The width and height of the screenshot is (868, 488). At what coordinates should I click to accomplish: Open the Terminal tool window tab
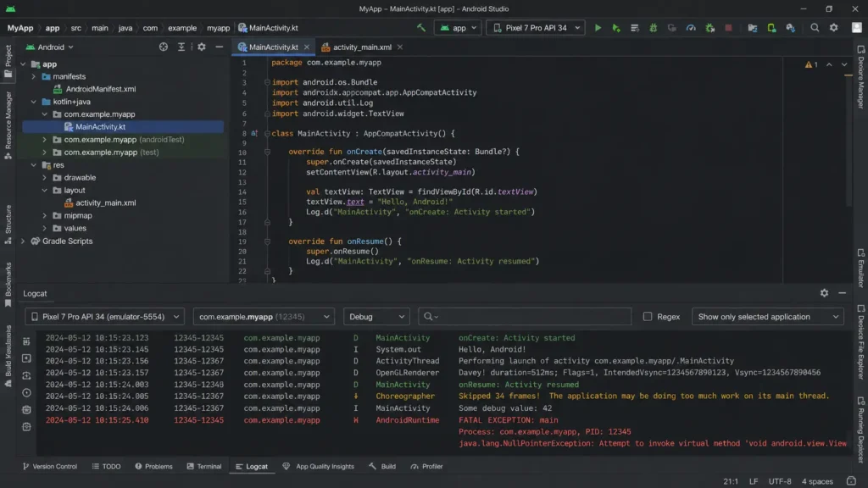(x=204, y=467)
